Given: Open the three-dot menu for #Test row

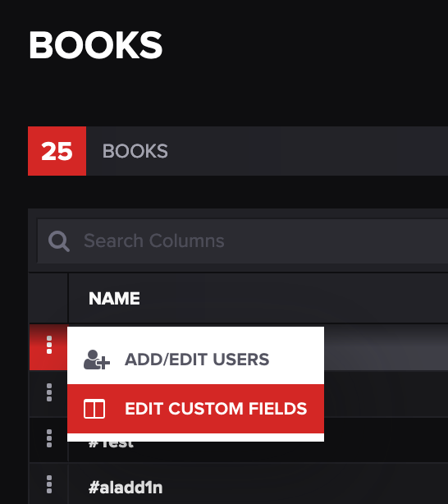Looking at the screenshot, I should click(x=49, y=438).
